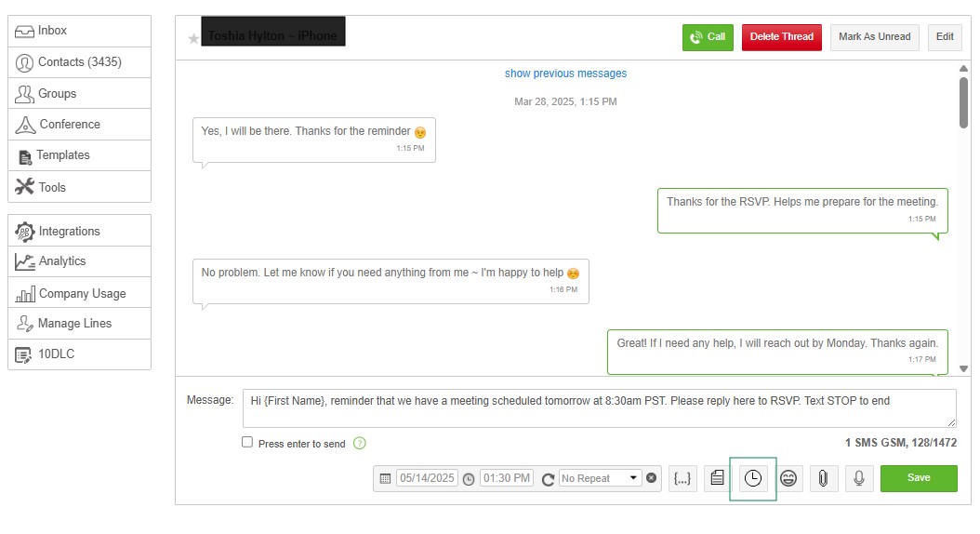Viewport: 980px width, 534px height.
Task: Insert merge field with curly braces icon
Action: tap(682, 478)
